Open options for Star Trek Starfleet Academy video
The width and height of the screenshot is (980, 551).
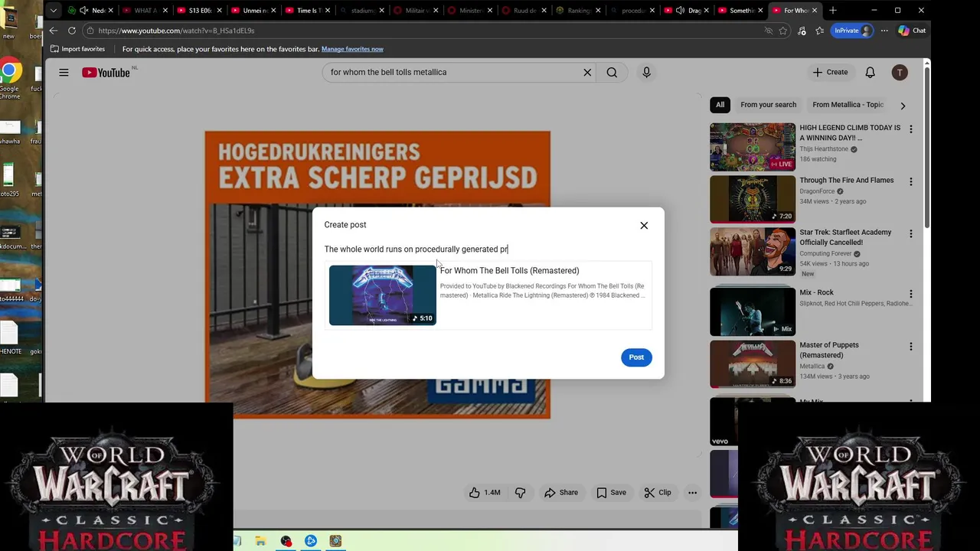click(x=910, y=234)
